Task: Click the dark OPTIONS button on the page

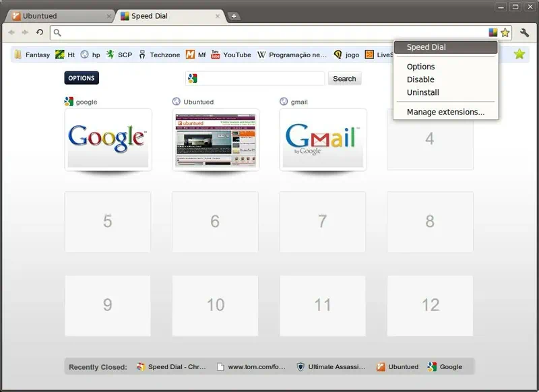Action: (x=82, y=78)
